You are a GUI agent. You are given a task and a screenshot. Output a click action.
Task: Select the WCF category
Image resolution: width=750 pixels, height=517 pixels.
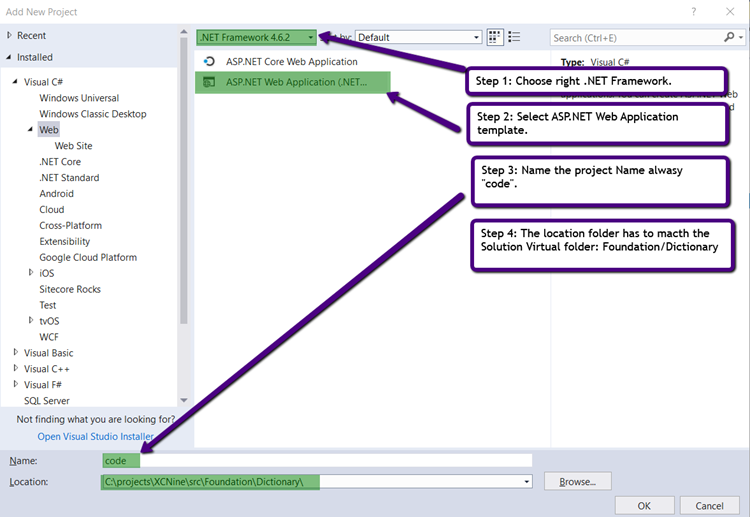(x=49, y=337)
